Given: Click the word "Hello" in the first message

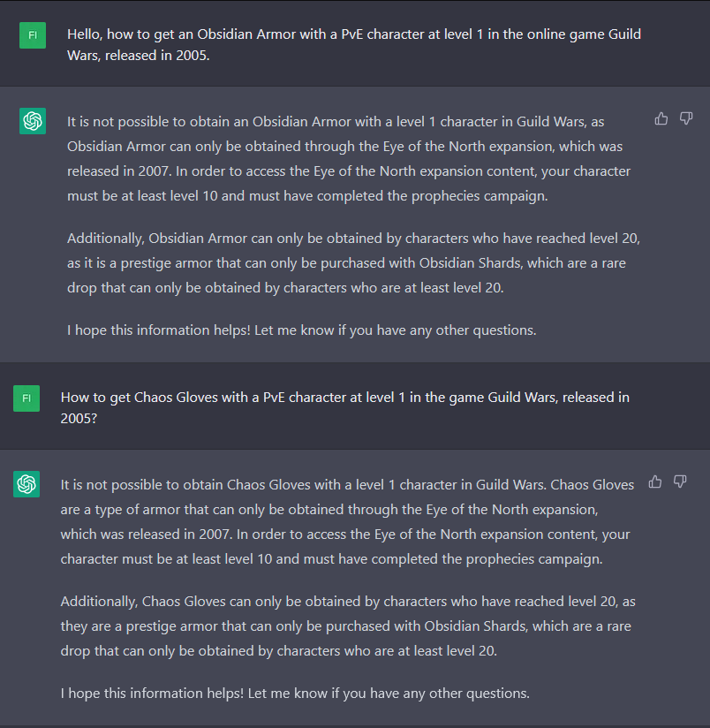Looking at the screenshot, I should [86, 34].
